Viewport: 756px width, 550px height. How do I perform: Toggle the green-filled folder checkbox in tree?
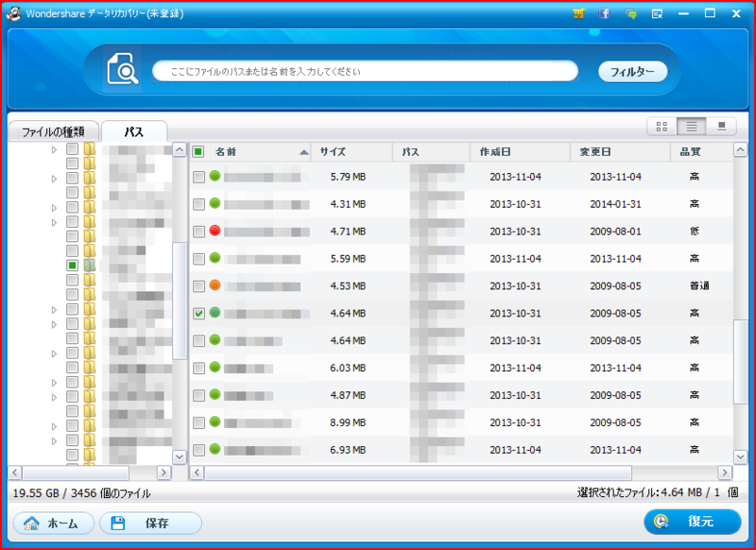coord(73,266)
